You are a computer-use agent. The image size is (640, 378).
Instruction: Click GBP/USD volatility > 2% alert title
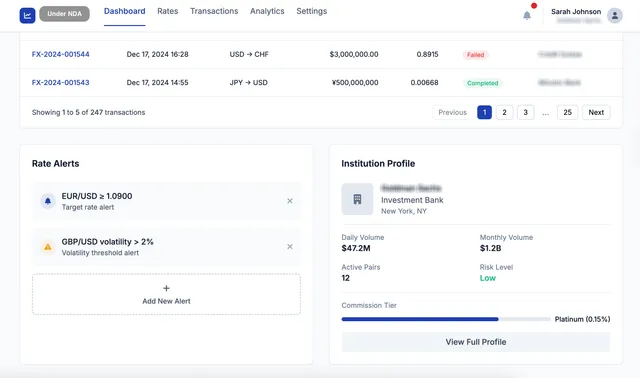(x=107, y=242)
